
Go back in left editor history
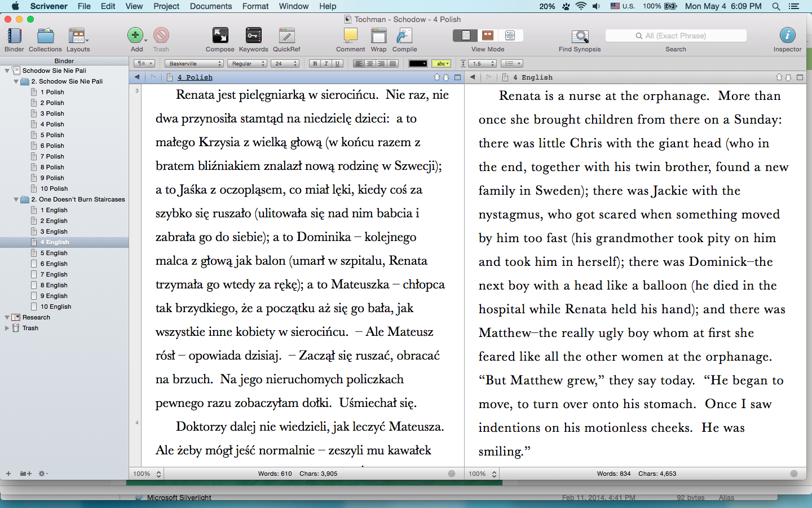137,77
